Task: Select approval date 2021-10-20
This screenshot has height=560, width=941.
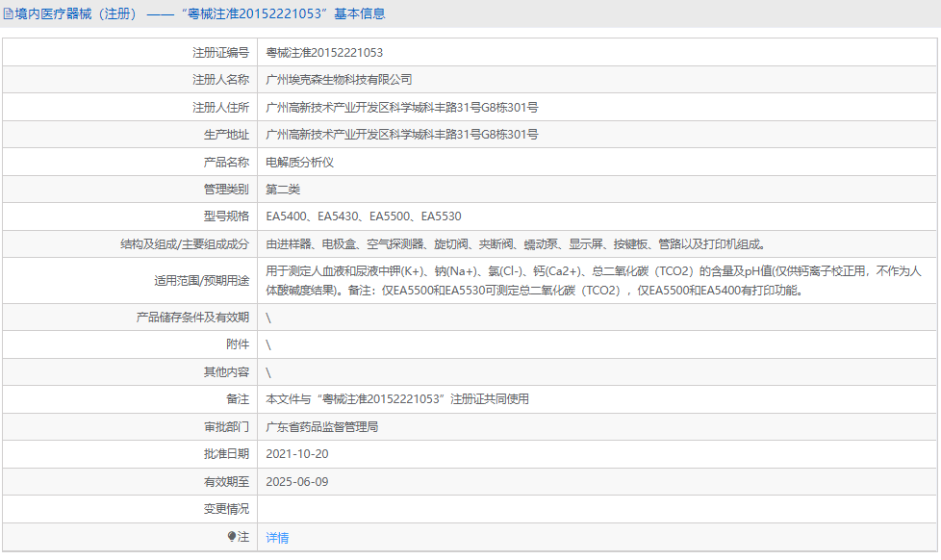Action: click(297, 451)
